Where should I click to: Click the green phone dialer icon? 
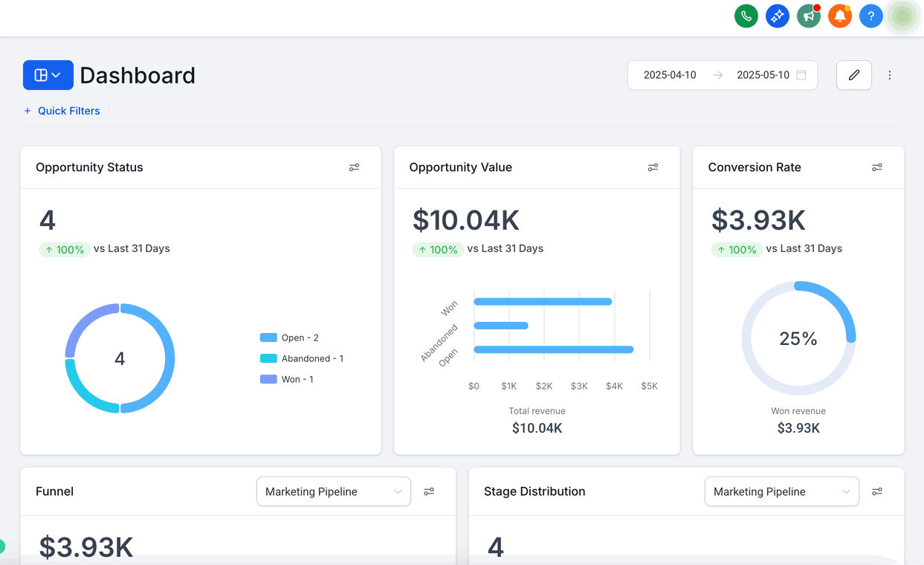tap(746, 16)
